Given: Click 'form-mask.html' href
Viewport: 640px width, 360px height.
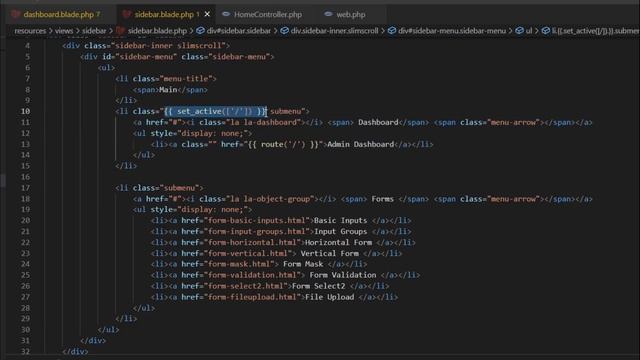Looking at the screenshot, I should pos(239,264).
